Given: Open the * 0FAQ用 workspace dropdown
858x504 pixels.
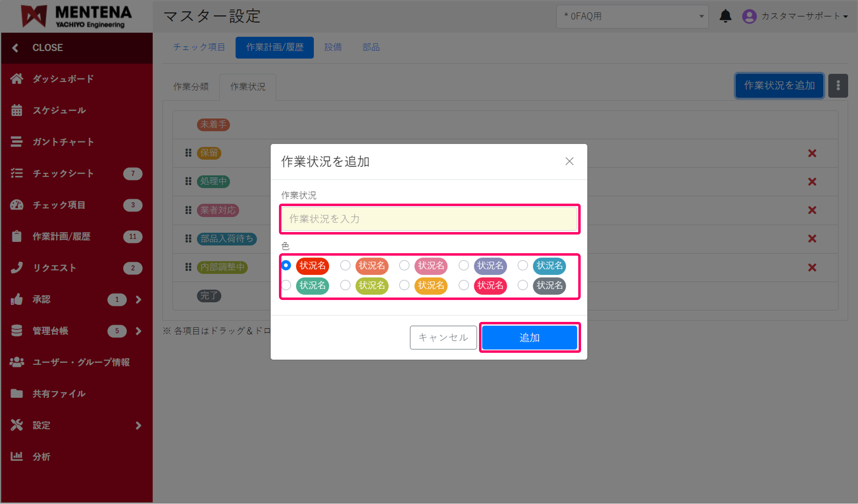Looking at the screenshot, I should [632, 16].
